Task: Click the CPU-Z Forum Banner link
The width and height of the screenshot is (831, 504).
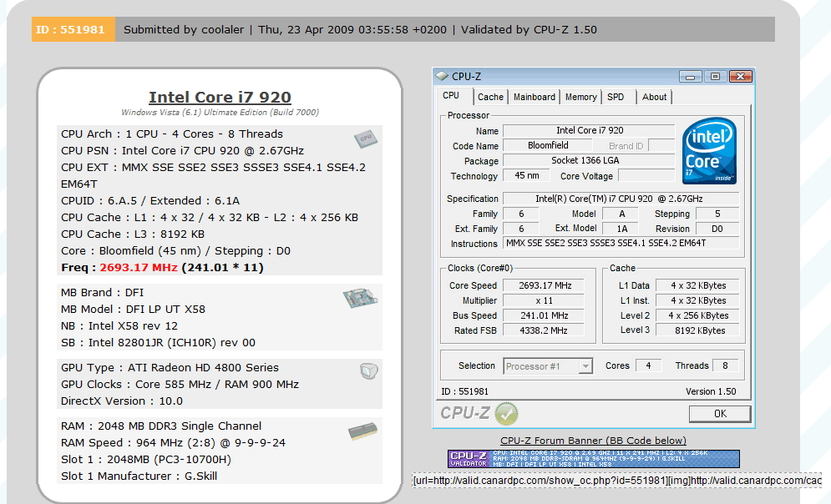Action: 593,441
